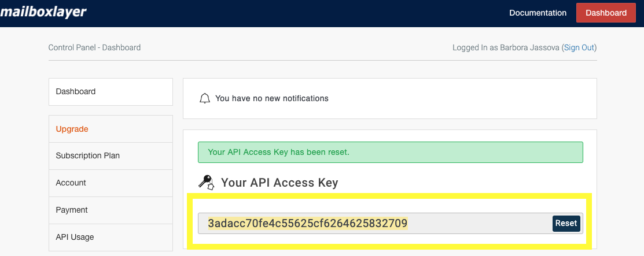
Task: Click the key icon beside API Access Key
Action: pos(207,182)
